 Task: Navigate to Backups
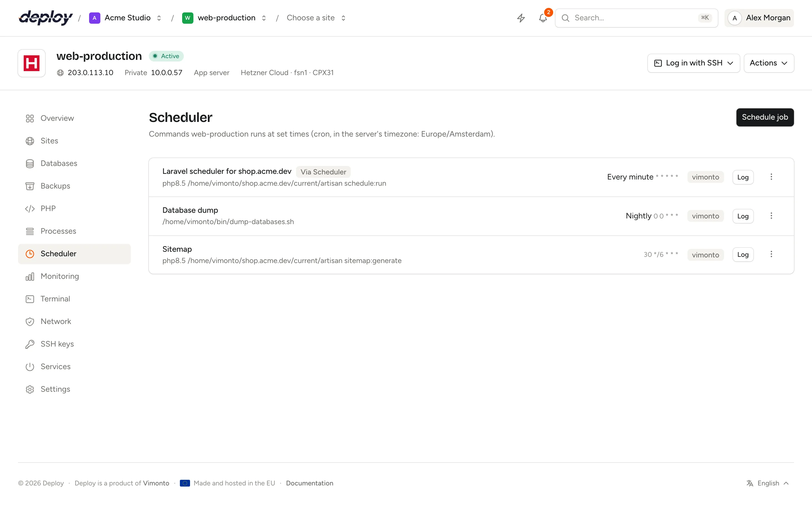click(74, 186)
